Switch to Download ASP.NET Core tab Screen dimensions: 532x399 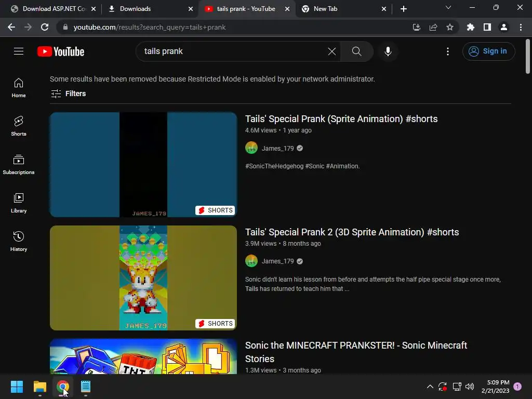pyautogui.click(x=54, y=9)
